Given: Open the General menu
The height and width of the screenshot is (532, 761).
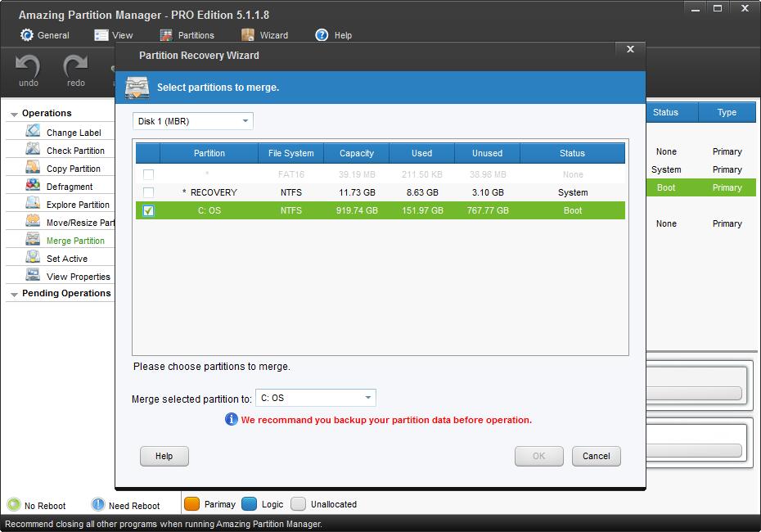Looking at the screenshot, I should [x=45, y=35].
